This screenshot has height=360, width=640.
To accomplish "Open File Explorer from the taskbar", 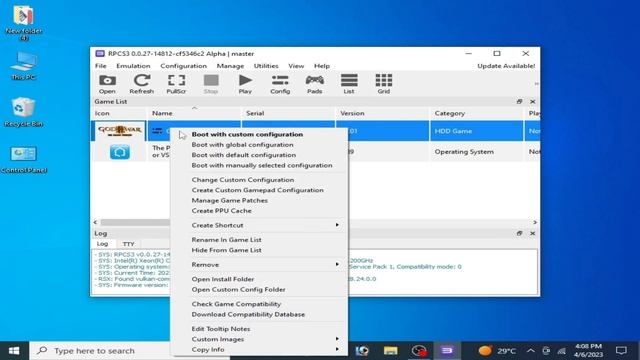I will coord(391,351).
